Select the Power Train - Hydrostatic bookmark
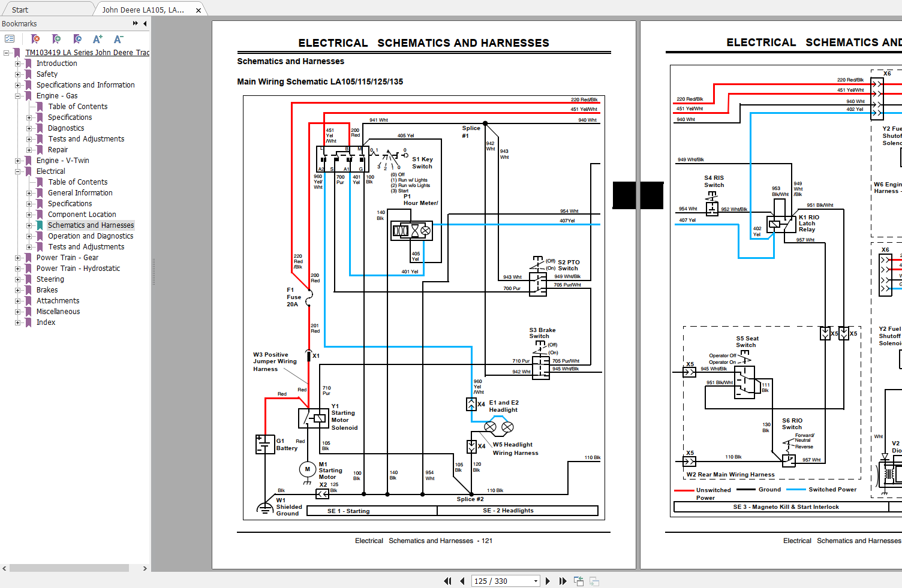Image resolution: width=902 pixels, height=588 pixels. coord(78,269)
